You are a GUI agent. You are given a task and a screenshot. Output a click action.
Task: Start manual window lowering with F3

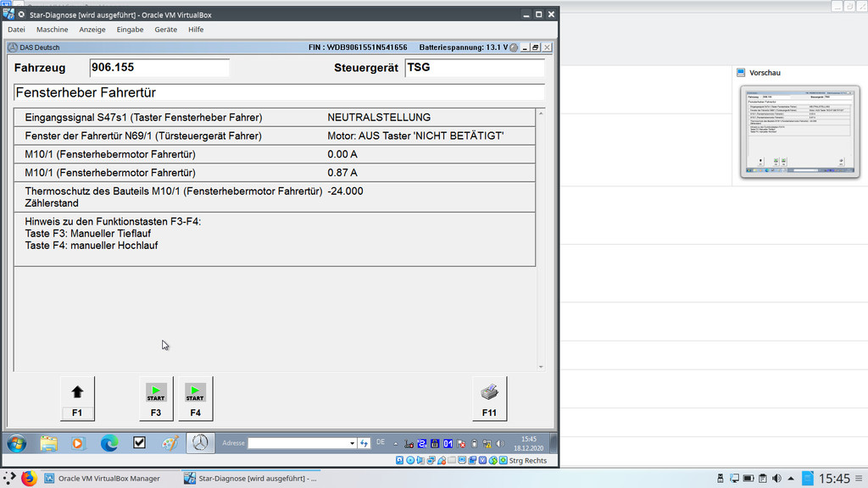[x=156, y=399]
